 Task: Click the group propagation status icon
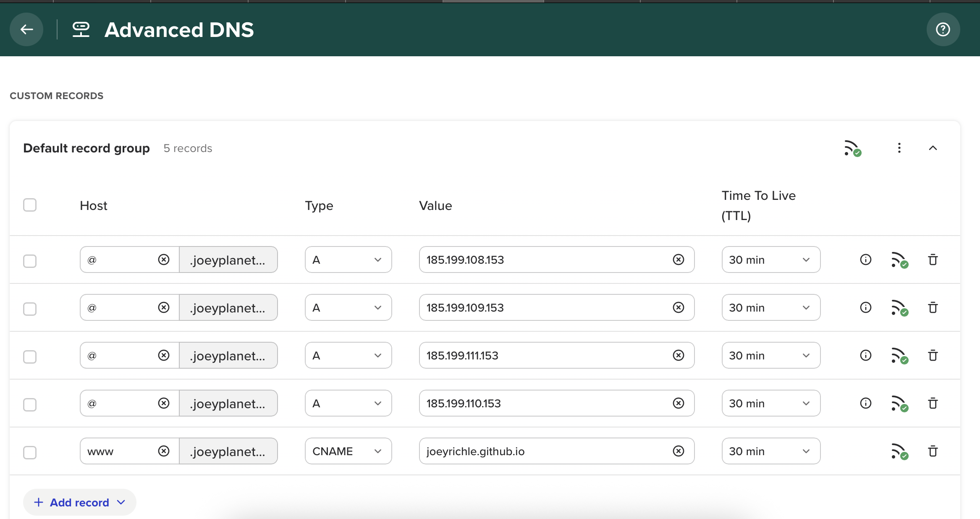[x=852, y=148]
